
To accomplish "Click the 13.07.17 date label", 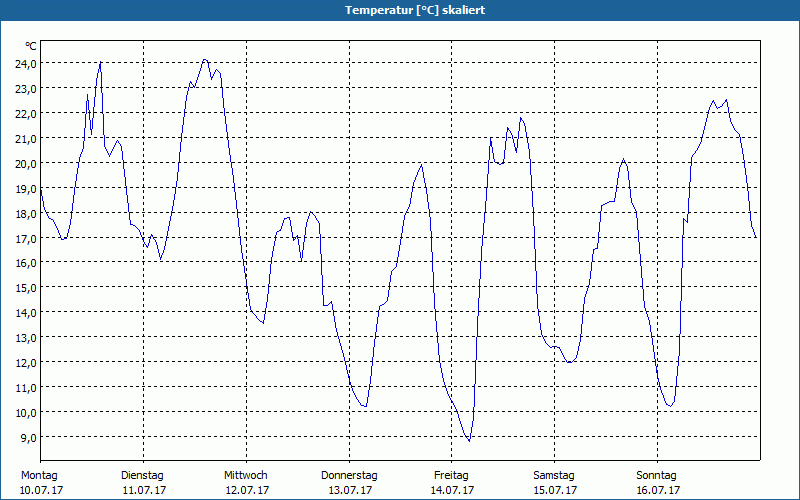I will point(350,490).
